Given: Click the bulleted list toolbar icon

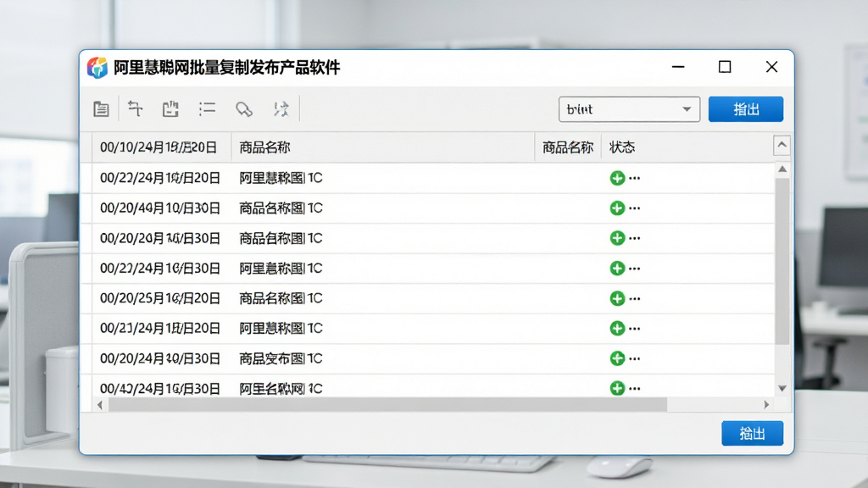Looking at the screenshot, I should point(207,108).
